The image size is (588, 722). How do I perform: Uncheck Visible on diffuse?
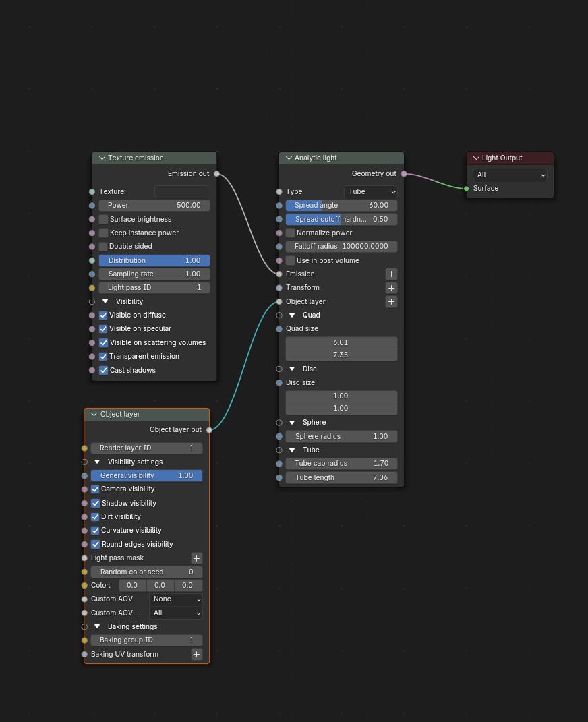click(104, 315)
